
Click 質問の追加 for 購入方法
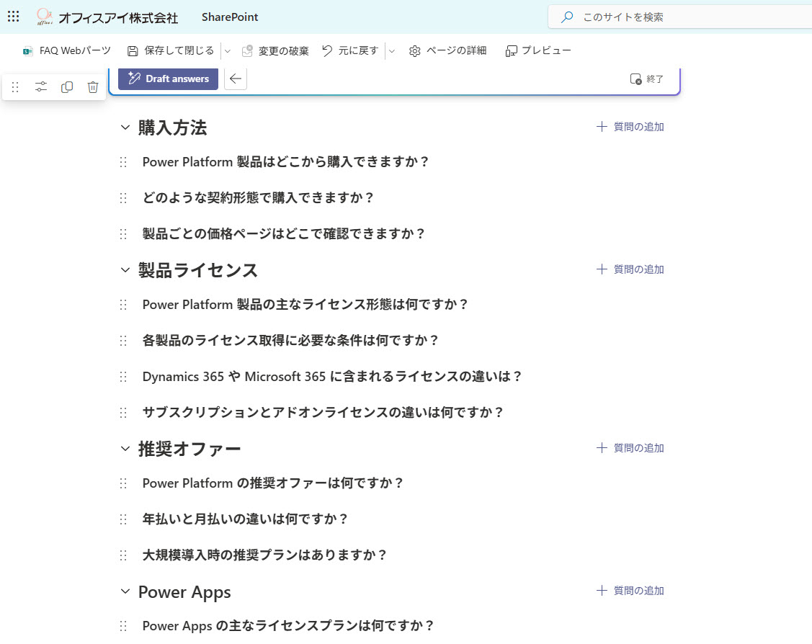tap(630, 127)
